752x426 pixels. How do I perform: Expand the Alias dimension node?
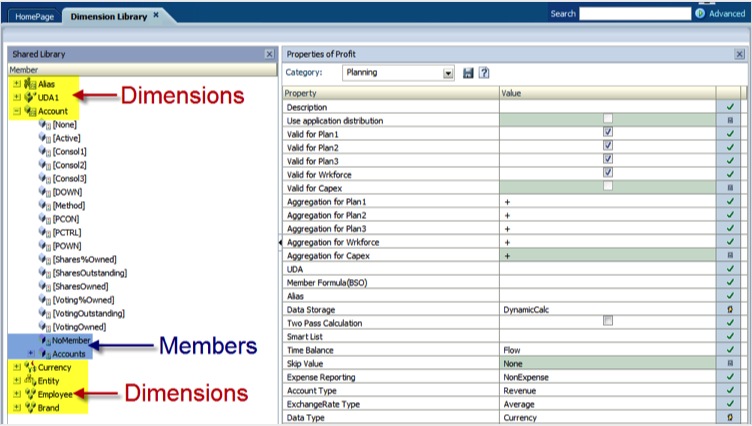(17, 83)
